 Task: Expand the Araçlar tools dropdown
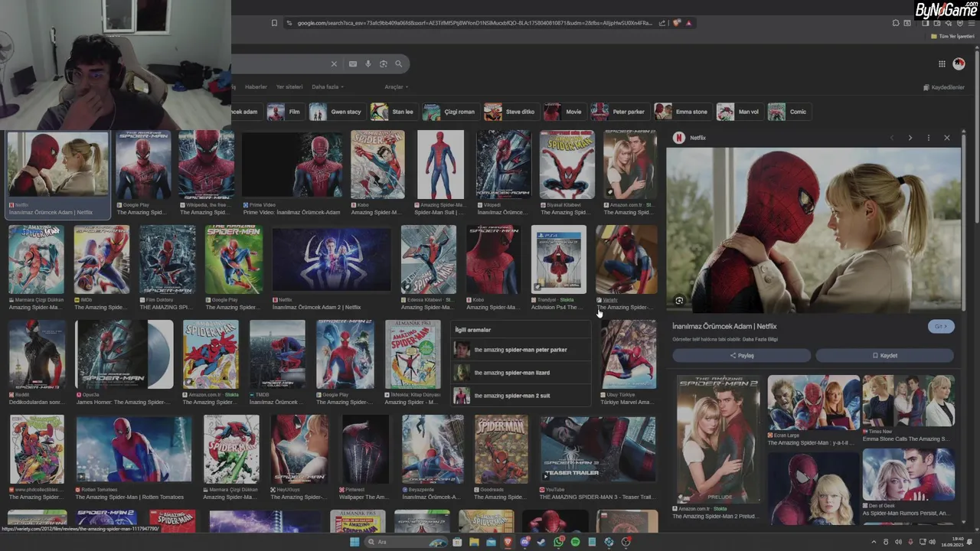(x=396, y=87)
